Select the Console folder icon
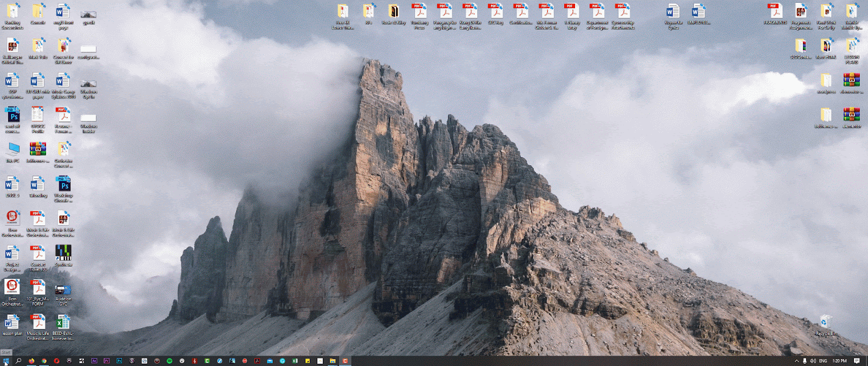 tap(38, 15)
